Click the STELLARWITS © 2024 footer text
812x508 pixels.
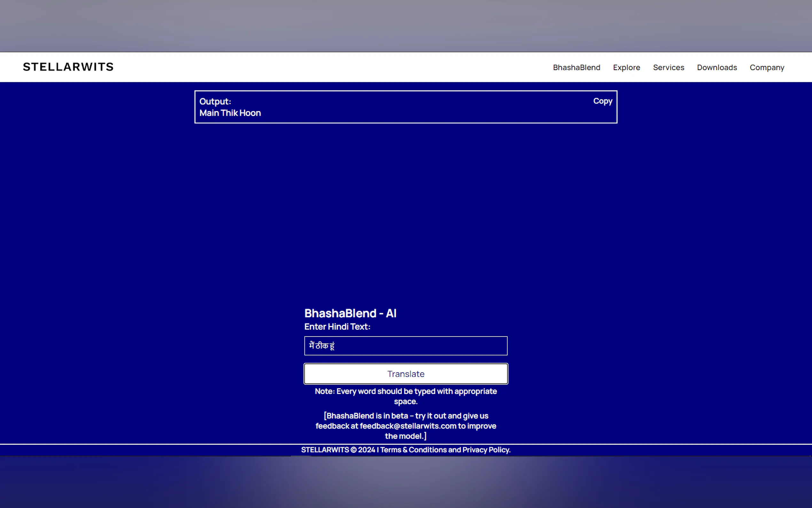[x=337, y=450]
